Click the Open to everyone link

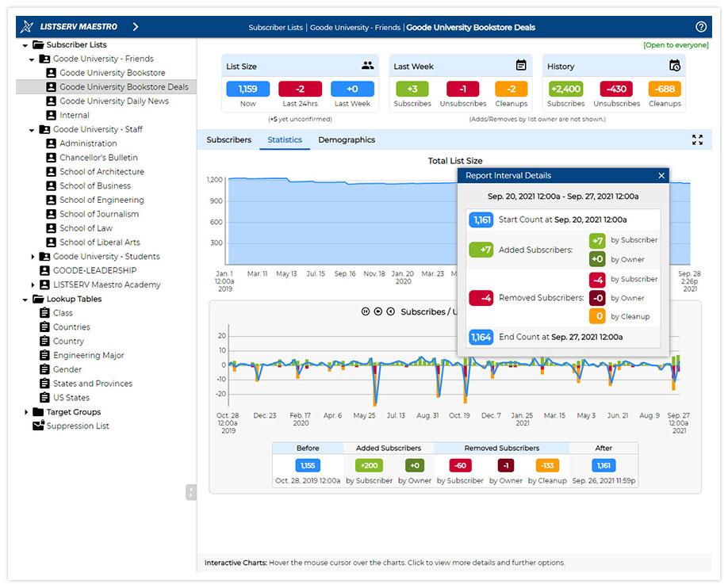[676, 45]
